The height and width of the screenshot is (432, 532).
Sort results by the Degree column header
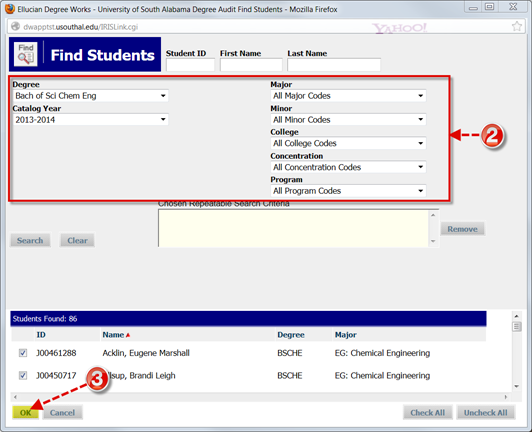(291, 335)
